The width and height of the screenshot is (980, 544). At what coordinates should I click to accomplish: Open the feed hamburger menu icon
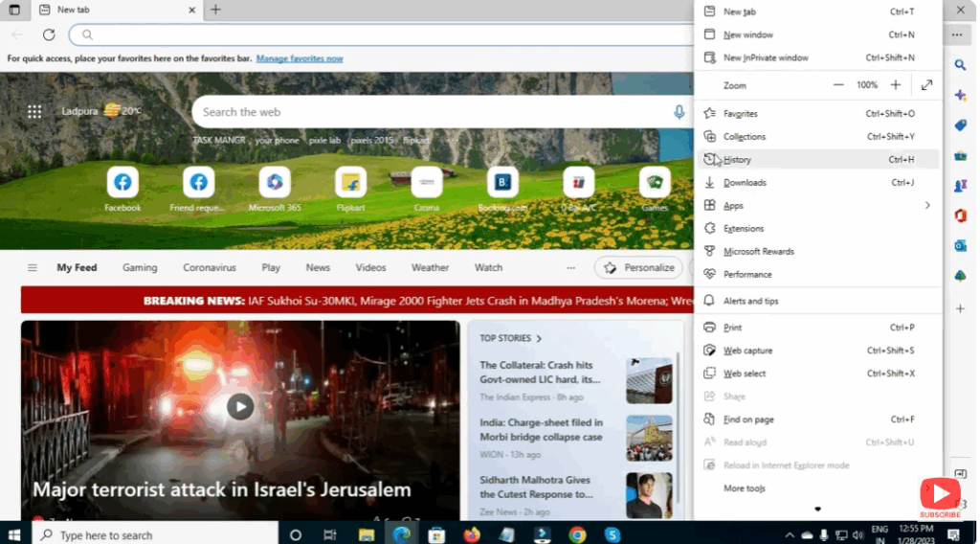(x=33, y=267)
